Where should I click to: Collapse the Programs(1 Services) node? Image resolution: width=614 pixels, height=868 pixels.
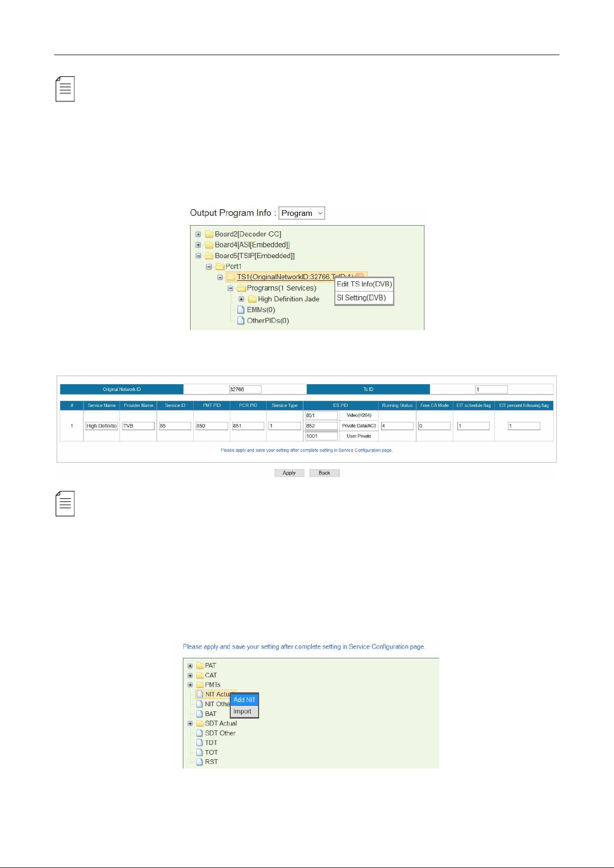231,288
